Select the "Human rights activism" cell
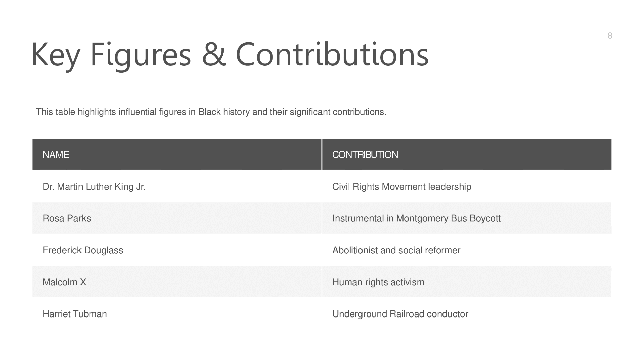Image resolution: width=644 pixels, height=362 pixels. (378, 282)
